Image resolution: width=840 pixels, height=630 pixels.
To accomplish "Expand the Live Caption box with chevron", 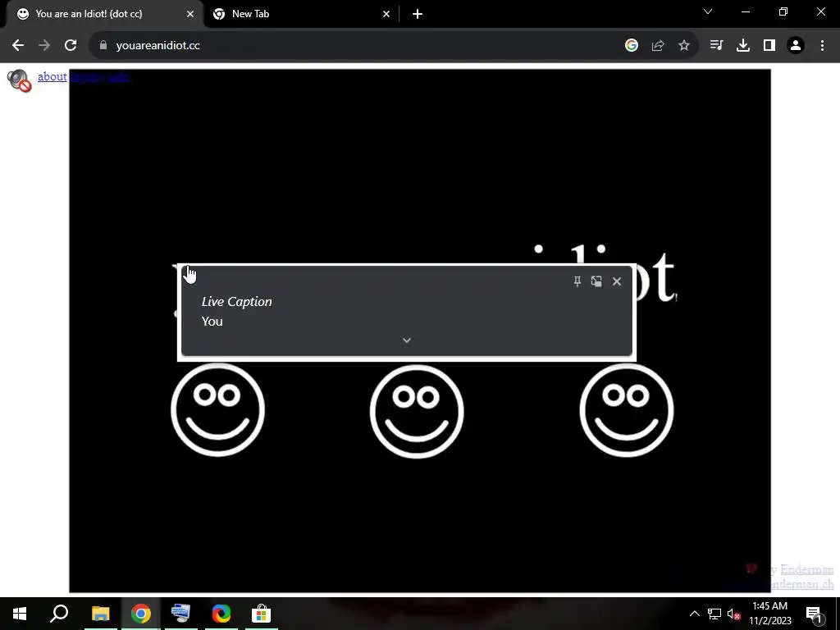I will [x=407, y=340].
